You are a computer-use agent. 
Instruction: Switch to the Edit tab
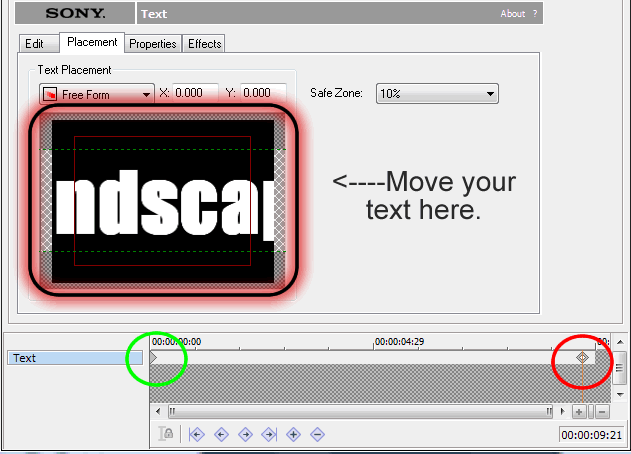click(x=34, y=44)
